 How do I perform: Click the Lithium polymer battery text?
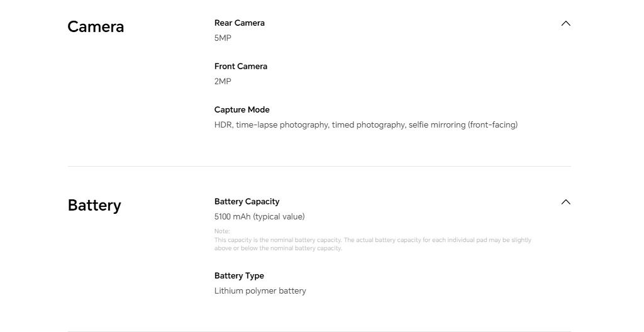click(260, 291)
